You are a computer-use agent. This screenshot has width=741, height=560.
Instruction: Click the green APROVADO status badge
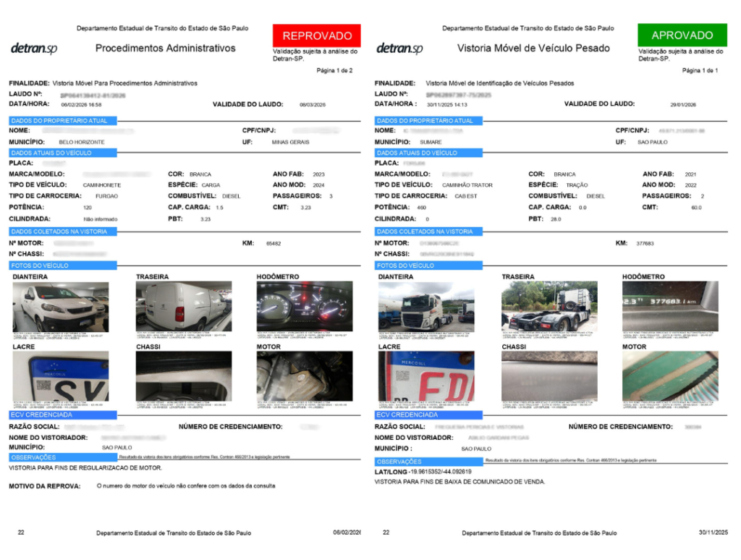(682, 35)
